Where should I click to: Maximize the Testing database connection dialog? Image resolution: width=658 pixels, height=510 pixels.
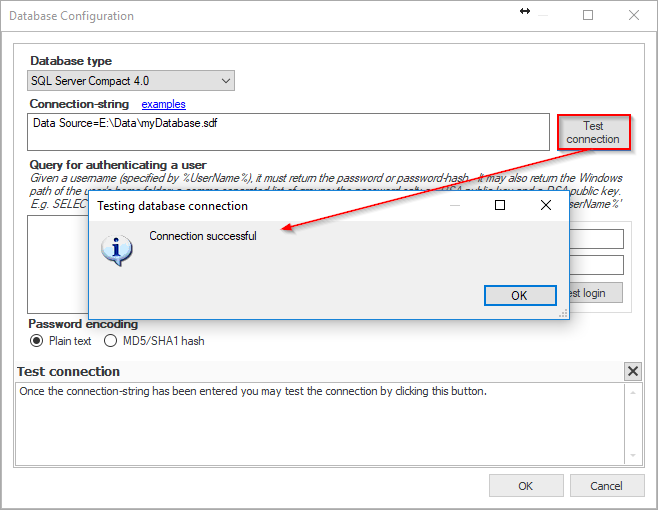500,205
